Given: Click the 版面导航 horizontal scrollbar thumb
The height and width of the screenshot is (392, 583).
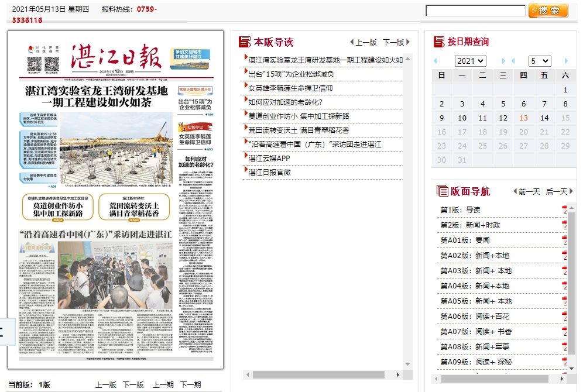Looking at the screenshot, I should pos(495,379).
